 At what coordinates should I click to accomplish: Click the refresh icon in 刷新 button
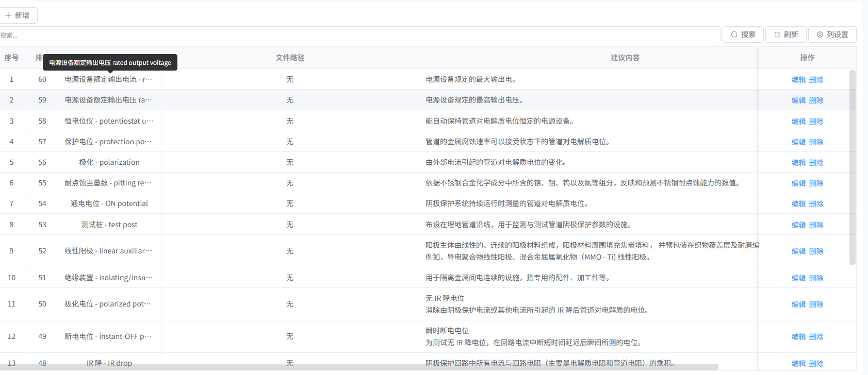[x=777, y=35]
